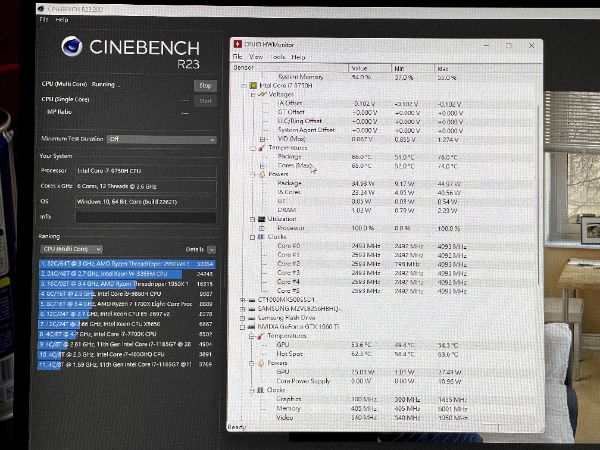Viewport: 600px width, 450px height.
Task: Click the Cinebench logo sphere icon
Action: (x=72, y=46)
